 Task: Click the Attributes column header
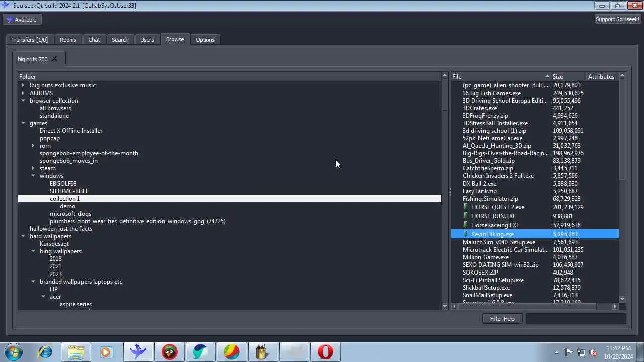pyautogui.click(x=602, y=77)
